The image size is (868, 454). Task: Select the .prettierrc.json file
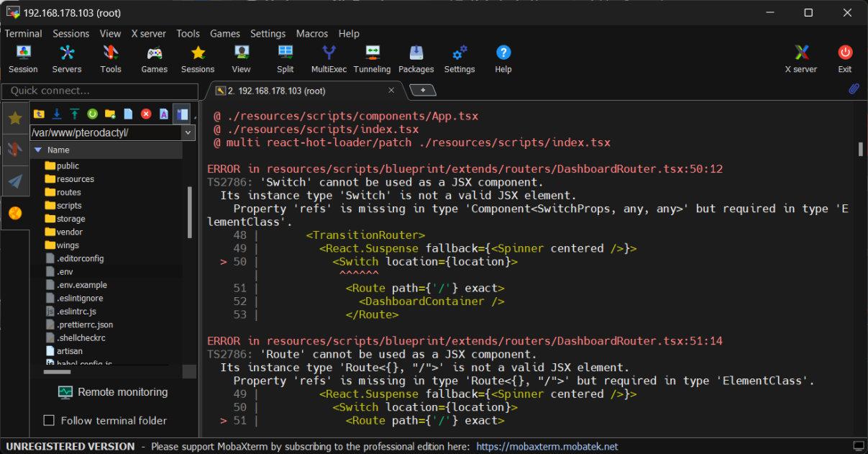pos(79,324)
